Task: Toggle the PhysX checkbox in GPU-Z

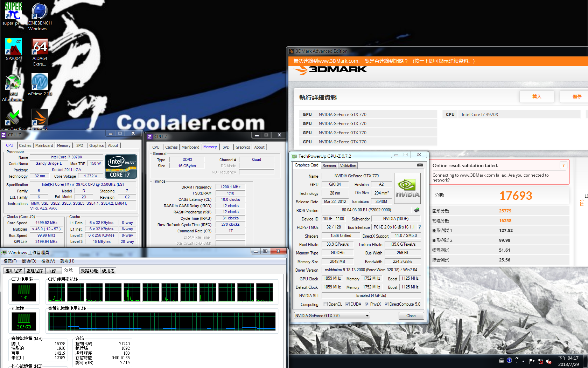Action: click(x=367, y=304)
